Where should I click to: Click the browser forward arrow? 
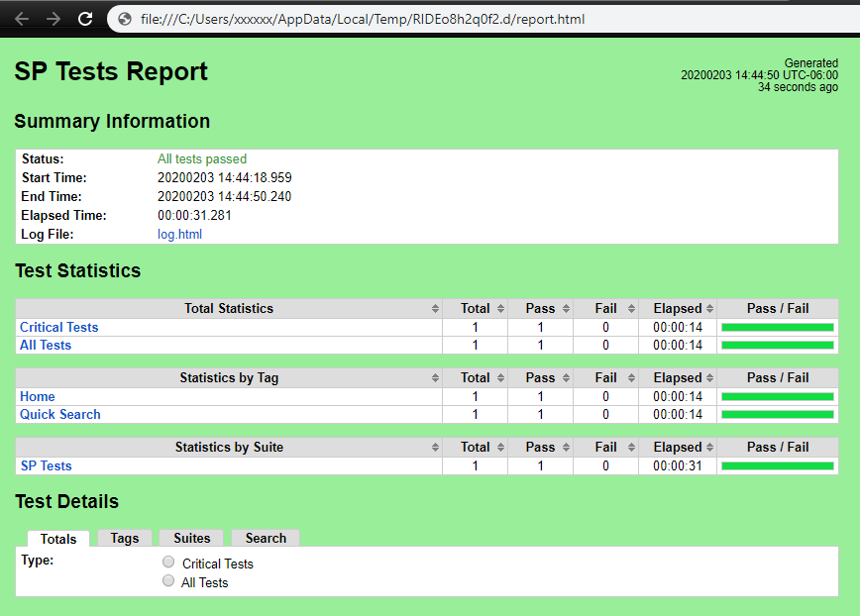54,19
